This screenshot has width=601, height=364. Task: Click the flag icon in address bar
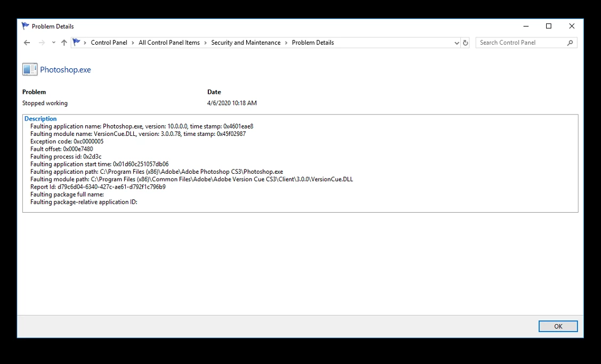coord(77,42)
